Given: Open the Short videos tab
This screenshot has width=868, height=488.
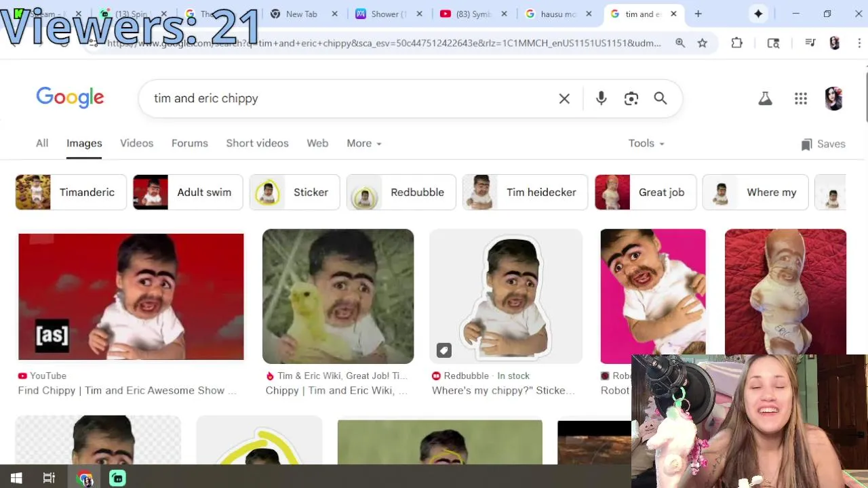Looking at the screenshot, I should (257, 143).
